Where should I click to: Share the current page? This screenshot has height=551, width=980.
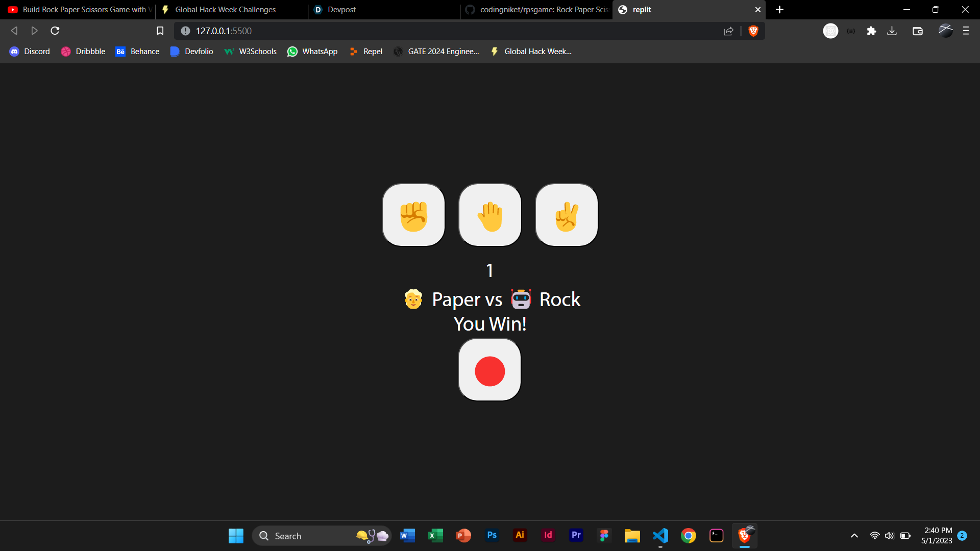[x=728, y=31]
